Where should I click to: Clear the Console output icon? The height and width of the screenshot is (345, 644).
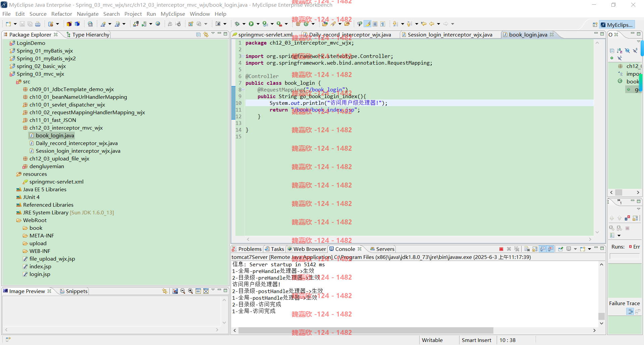click(x=527, y=249)
